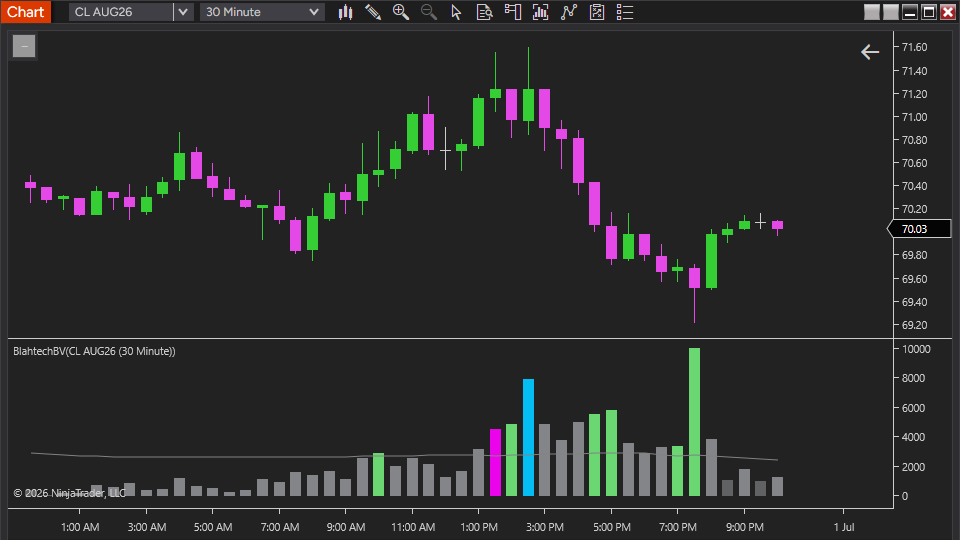Screen dimensions: 960x540
Task: Click the cyan volume bar
Action: (x=528, y=437)
